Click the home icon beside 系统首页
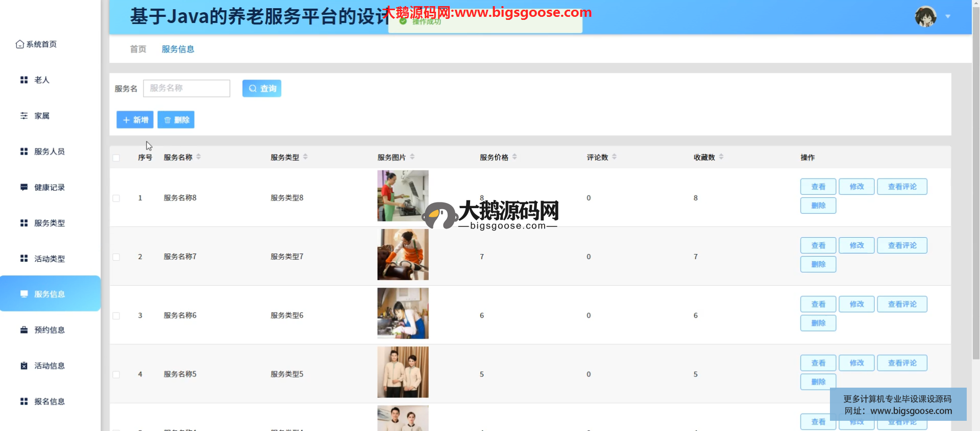980x431 pixels. 20,44
